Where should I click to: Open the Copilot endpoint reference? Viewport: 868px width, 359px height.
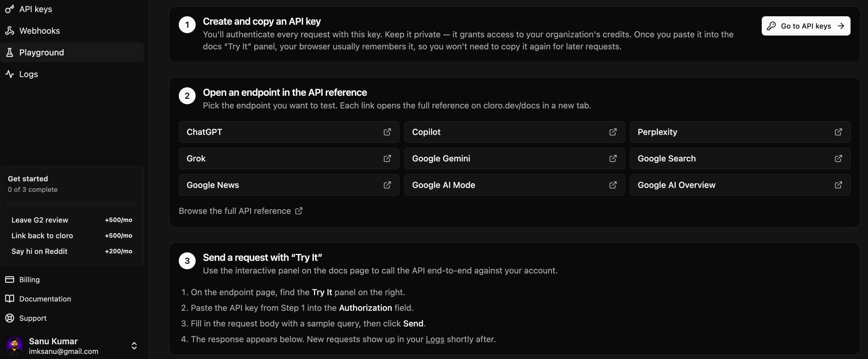[x=515, y=132]
